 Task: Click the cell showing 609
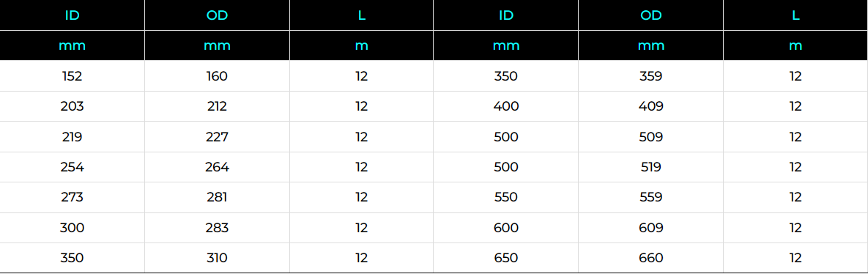[651, 228]
